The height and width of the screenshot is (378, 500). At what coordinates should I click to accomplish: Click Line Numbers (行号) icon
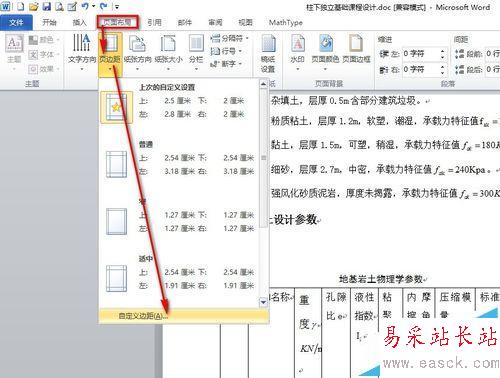[215, 51]
